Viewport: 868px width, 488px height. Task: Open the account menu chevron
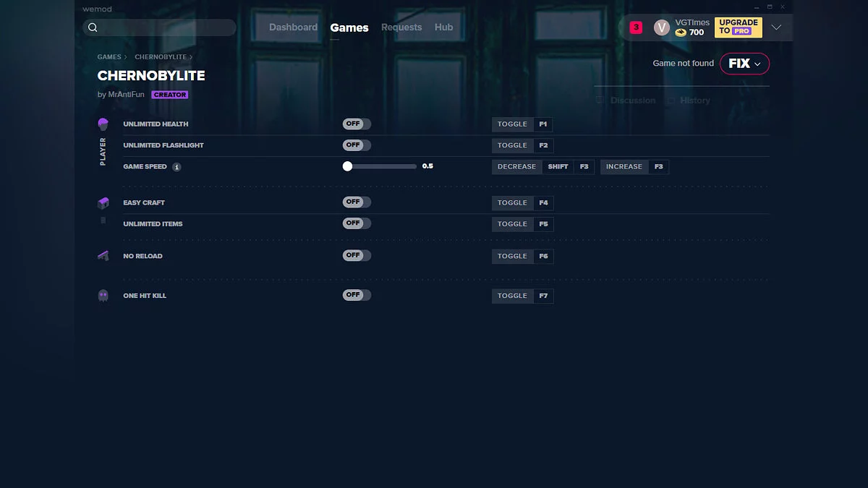pos(776,27)
